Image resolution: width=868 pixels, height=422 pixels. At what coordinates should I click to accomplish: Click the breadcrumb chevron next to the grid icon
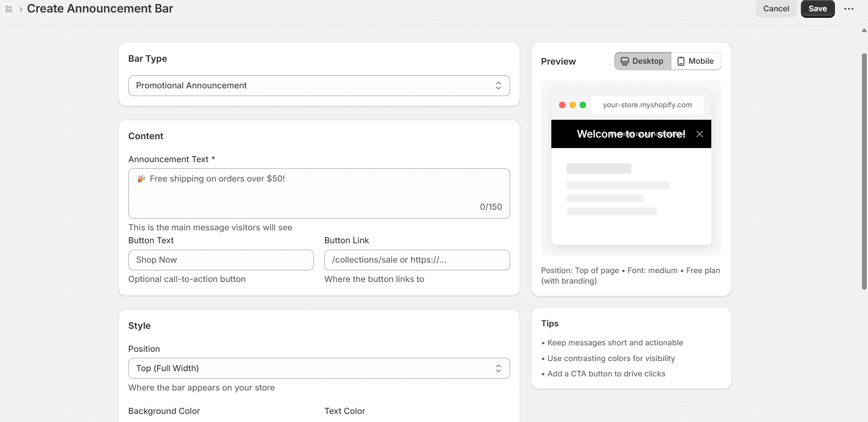tap(20, 9)
